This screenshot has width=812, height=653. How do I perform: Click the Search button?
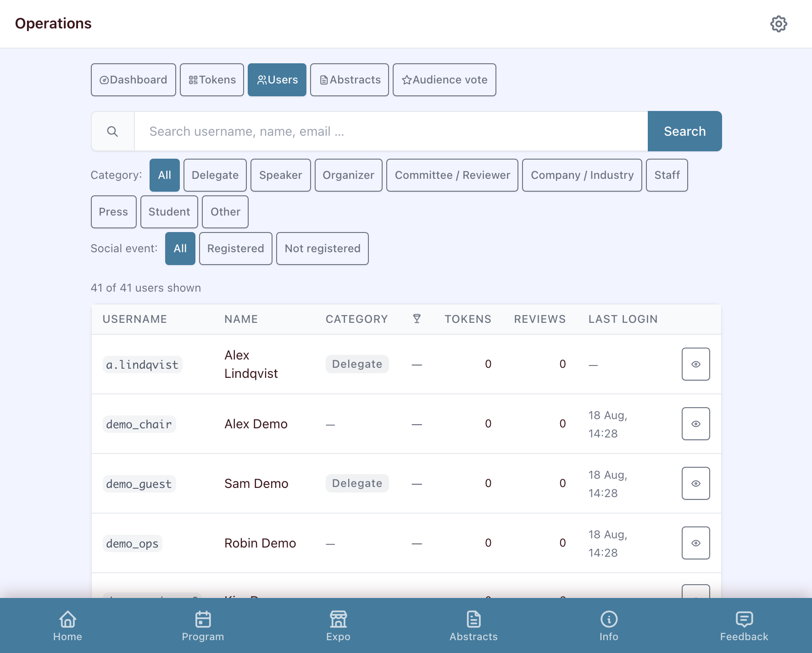tap(684, 131)
